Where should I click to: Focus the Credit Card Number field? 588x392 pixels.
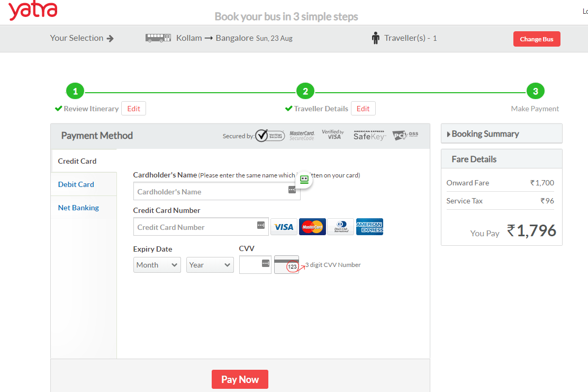coord(201,227)
